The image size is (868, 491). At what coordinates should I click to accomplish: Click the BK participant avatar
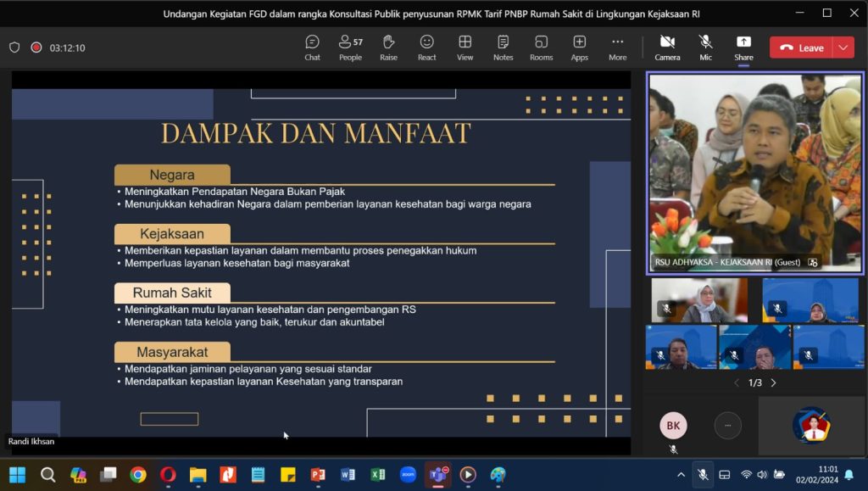point(673,426)
